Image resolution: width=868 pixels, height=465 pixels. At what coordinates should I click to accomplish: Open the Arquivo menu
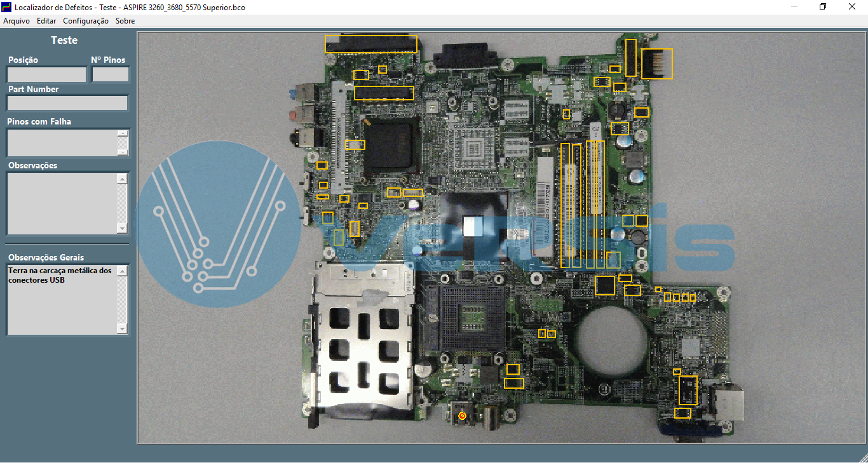[x=17, y=21]
